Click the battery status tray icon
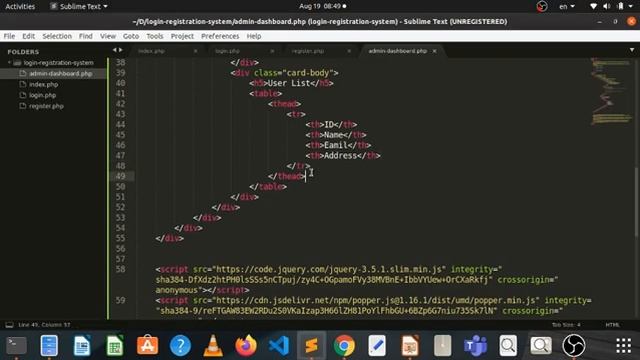The width and height of the screenshot is (640, 360). pyautogui.click(x=621, y=6)
